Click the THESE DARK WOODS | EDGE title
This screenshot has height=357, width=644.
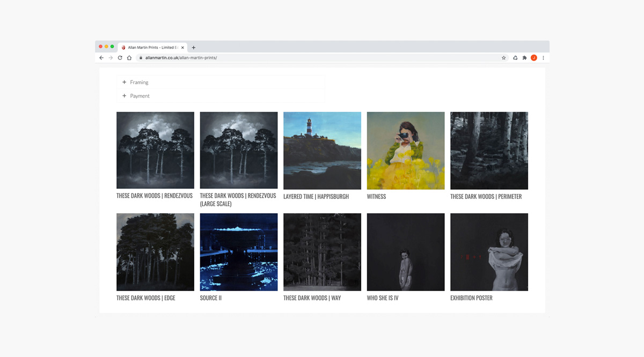click(x=146, y=298)
